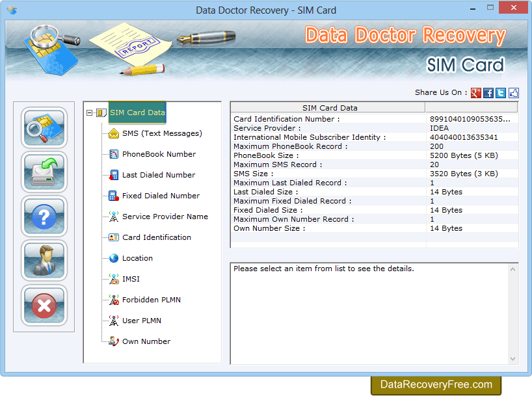This screenshot has height=396, width=532.
Task: Select SIM Card Data root node
Action: click(137, 112)
